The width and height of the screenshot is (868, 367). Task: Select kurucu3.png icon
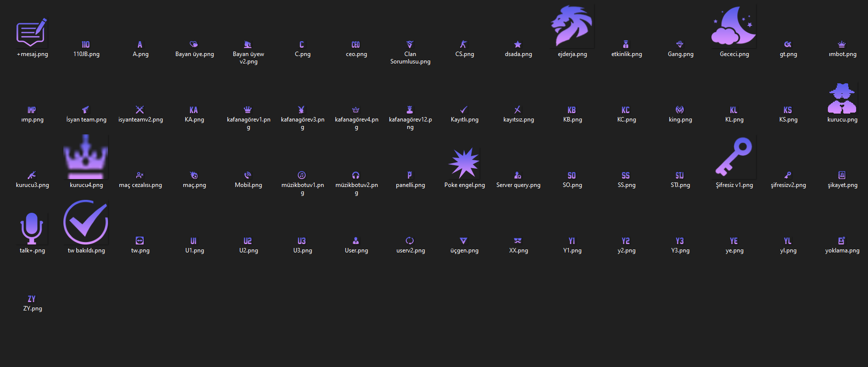click(32, 176)
